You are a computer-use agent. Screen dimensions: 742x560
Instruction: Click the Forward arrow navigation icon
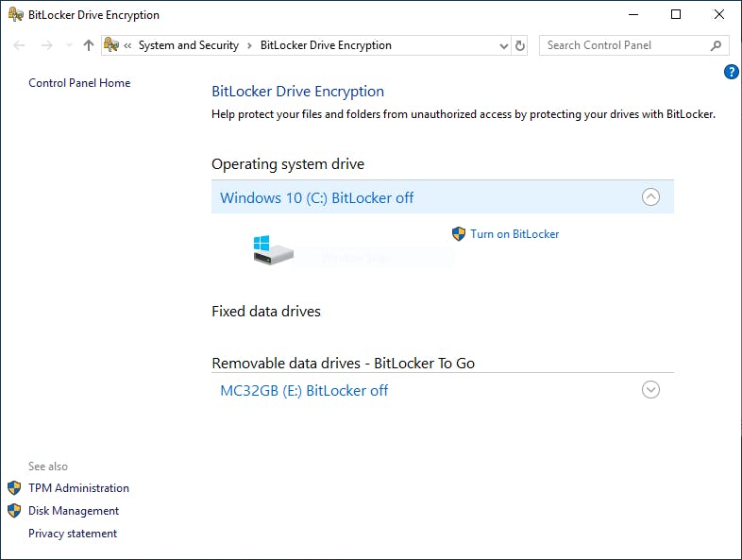[x=47, y=45]
